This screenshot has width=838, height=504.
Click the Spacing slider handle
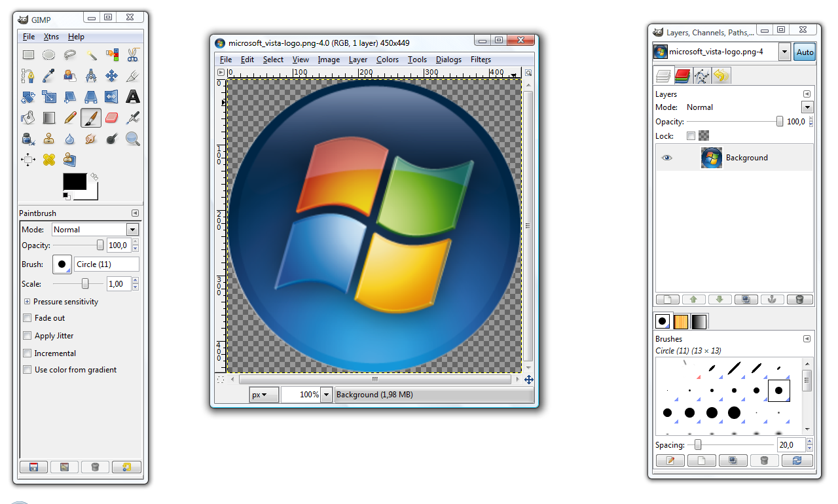[698, 445]
